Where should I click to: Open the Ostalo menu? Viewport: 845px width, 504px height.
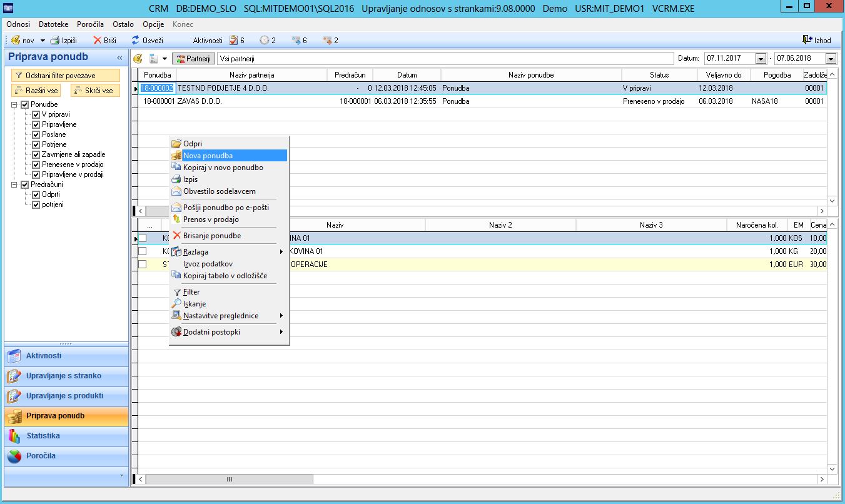123,24
